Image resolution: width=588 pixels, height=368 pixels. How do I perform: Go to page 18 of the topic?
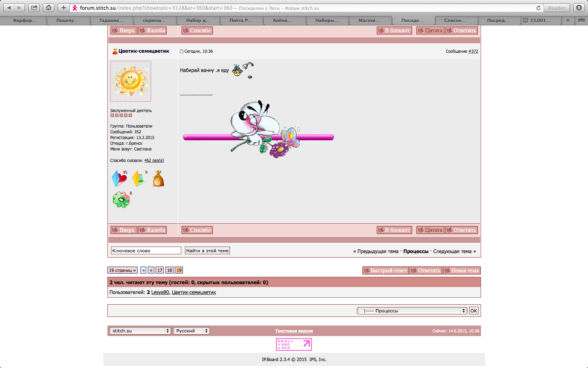(169, 270)
